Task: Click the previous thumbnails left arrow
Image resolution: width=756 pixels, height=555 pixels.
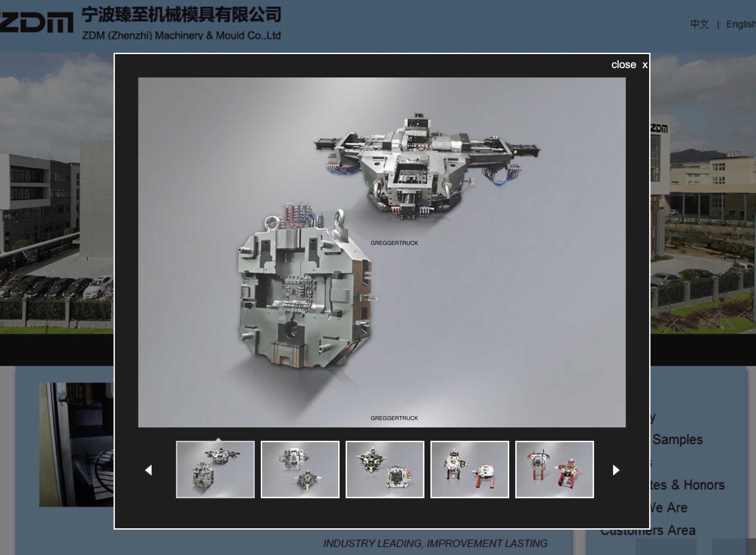Action: (149, 470)
